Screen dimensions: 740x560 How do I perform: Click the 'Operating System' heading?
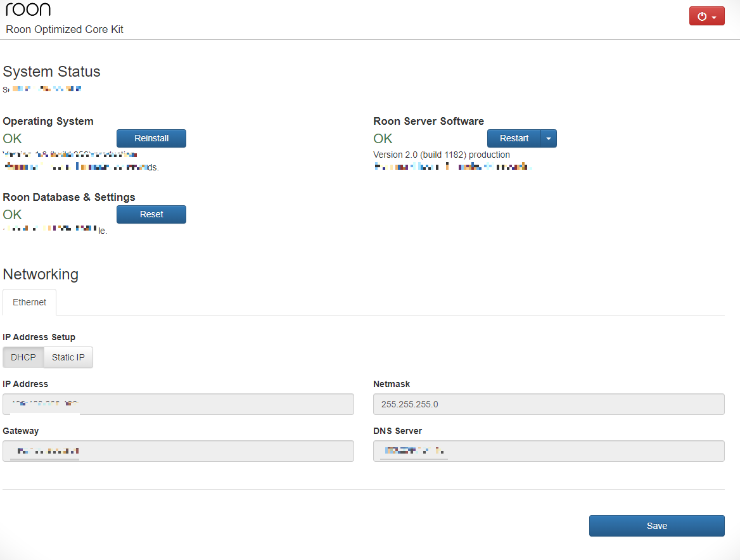pos(48,121)
